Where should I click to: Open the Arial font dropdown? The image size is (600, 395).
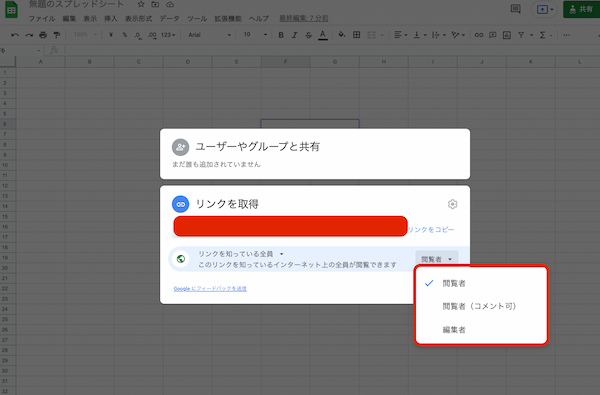[x=209, y=35]
